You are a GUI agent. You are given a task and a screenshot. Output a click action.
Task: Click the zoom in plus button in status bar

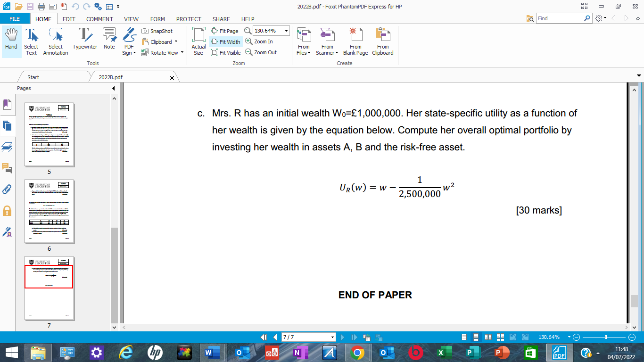pyautogui.click(x=632, y=337)
